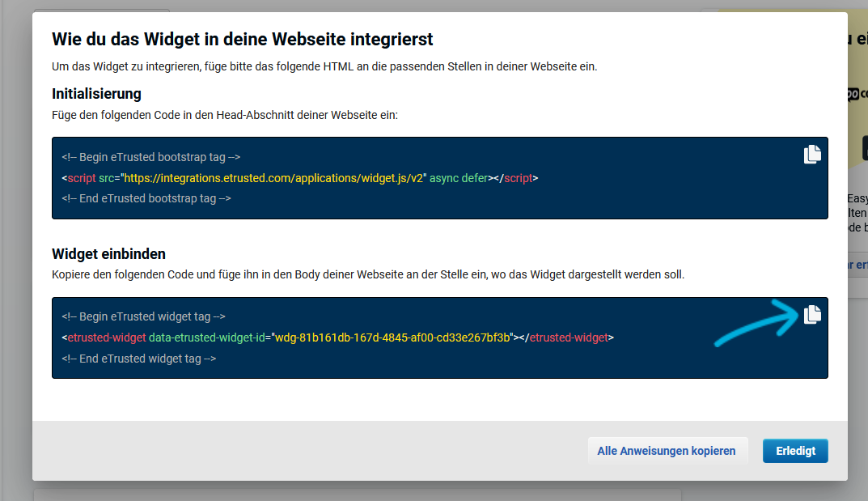Click the opening "script" tag name

(81, 178)
